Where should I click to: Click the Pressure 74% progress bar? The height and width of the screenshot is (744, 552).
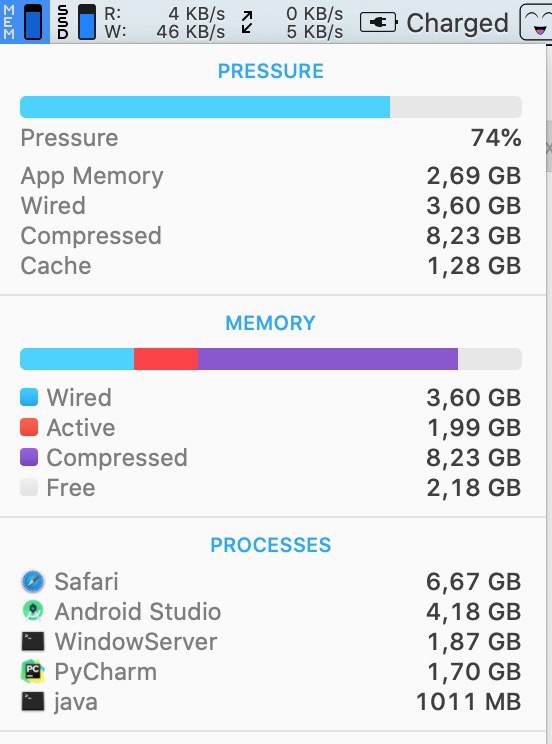coord(271,107)
